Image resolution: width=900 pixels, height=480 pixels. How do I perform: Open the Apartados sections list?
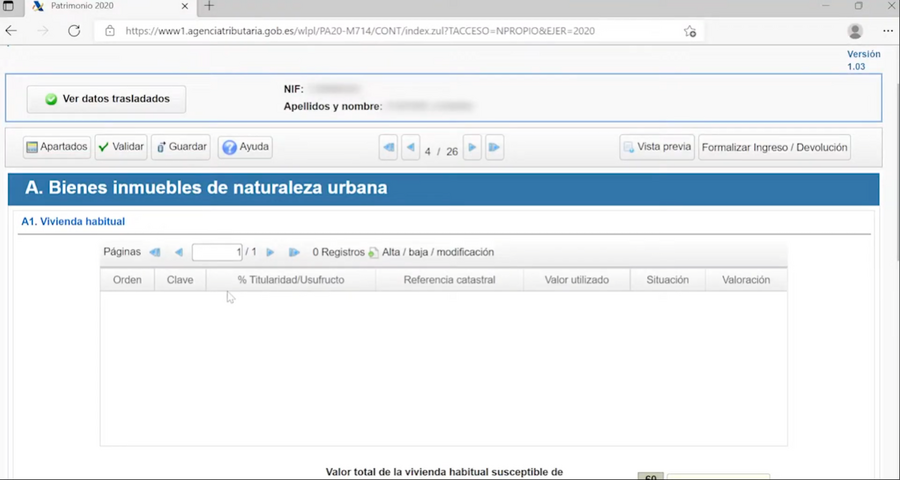(x=57, y=147)
